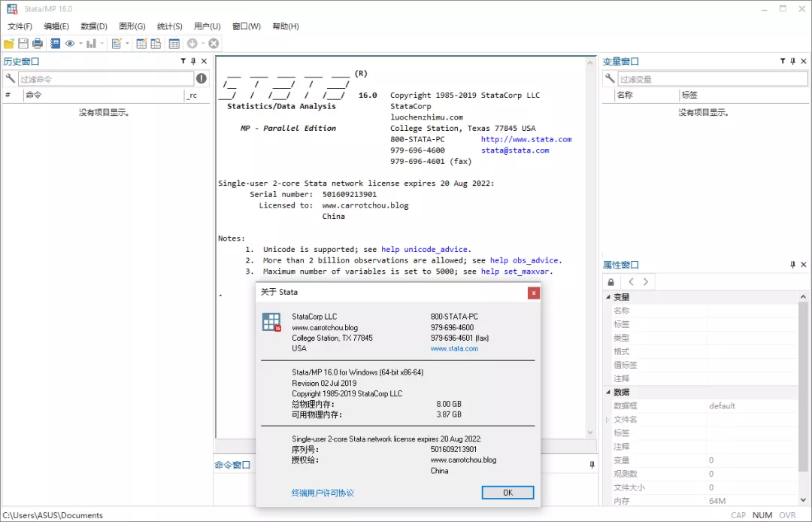Collapse the 变量 section in 属性窗口
The width and height of the screenshot is (812, 522).
[608, 297]
